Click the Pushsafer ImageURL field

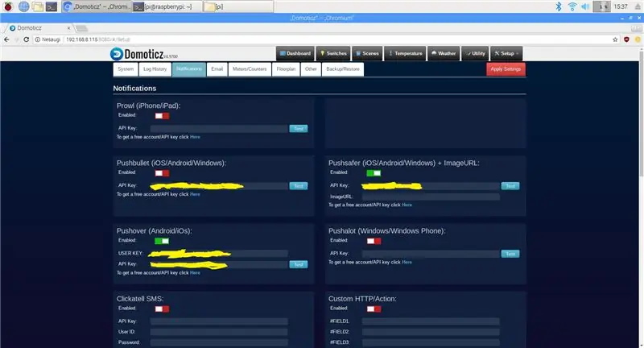(x=431, y=197)
